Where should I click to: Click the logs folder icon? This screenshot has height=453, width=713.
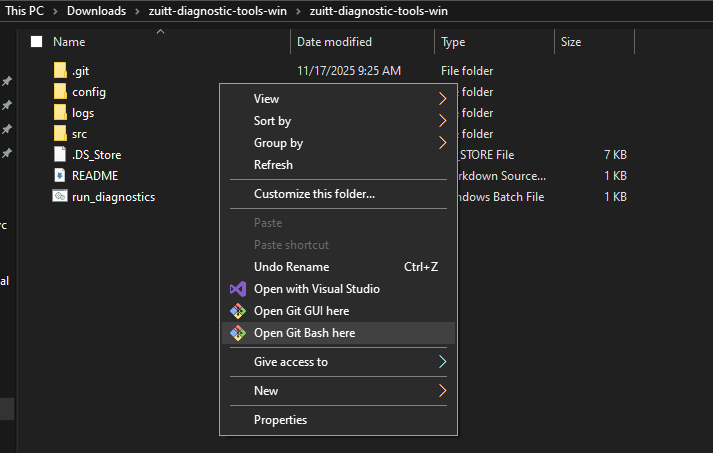tap(60, 113)
